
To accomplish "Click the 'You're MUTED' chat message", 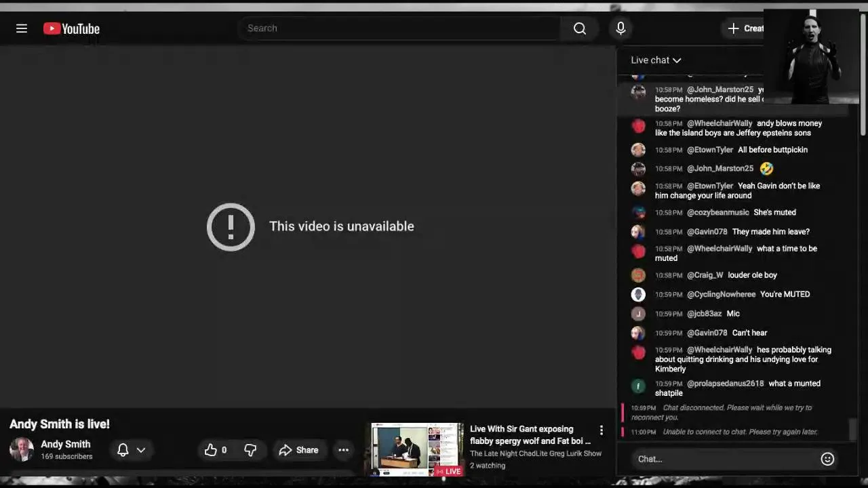I will pyautogui.click(x=785, y=294).
